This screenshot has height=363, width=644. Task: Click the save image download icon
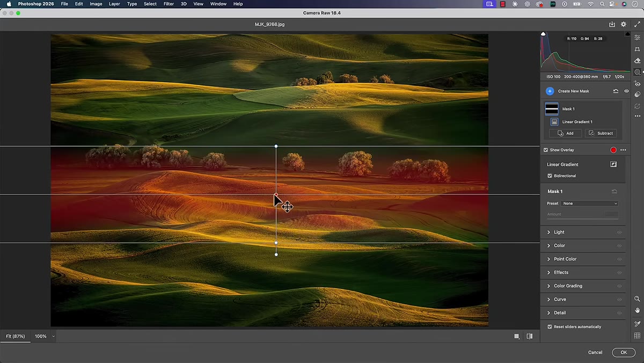tap(612, 24)
